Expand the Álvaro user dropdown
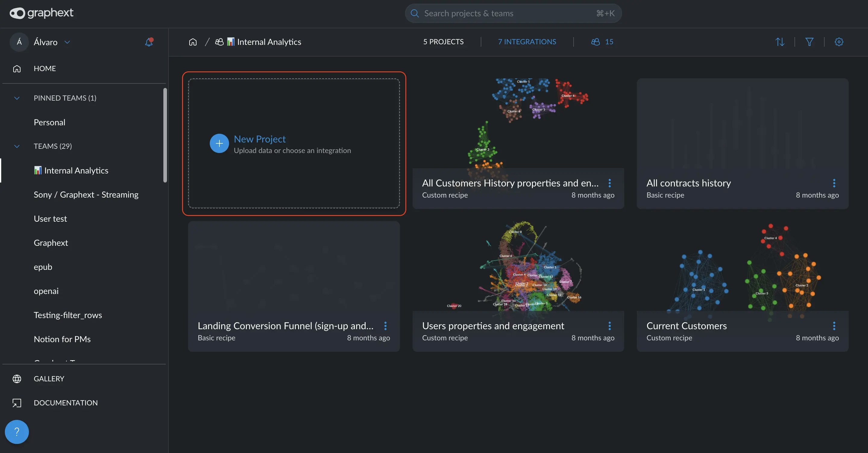The height and width of the screenshot is (453, 868). pyautogui.click(x=67, y=42)
